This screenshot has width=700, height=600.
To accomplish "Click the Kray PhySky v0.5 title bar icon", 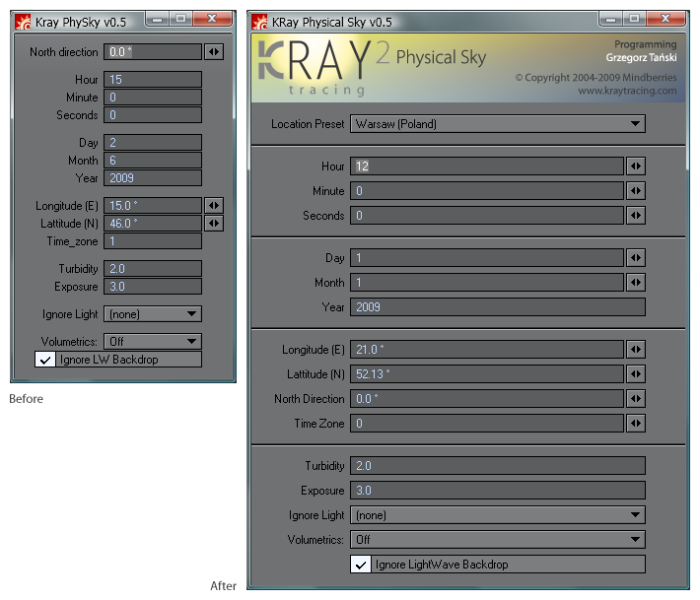I will 24,19.
